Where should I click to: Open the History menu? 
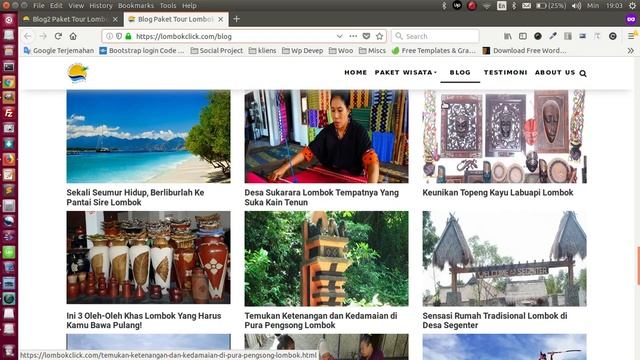(x=100, y=6)
